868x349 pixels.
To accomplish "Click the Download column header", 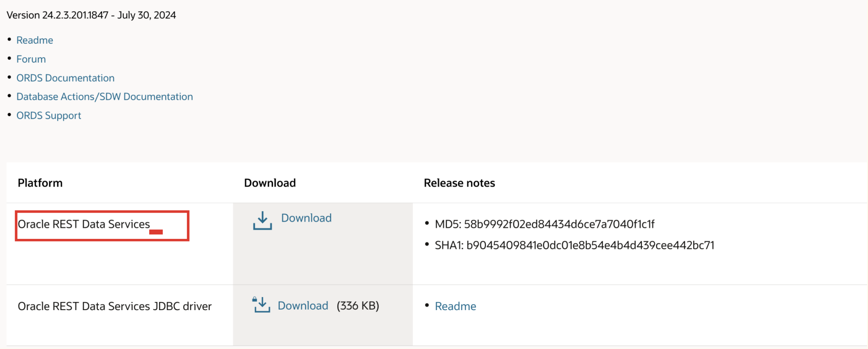I will point(270,183).
